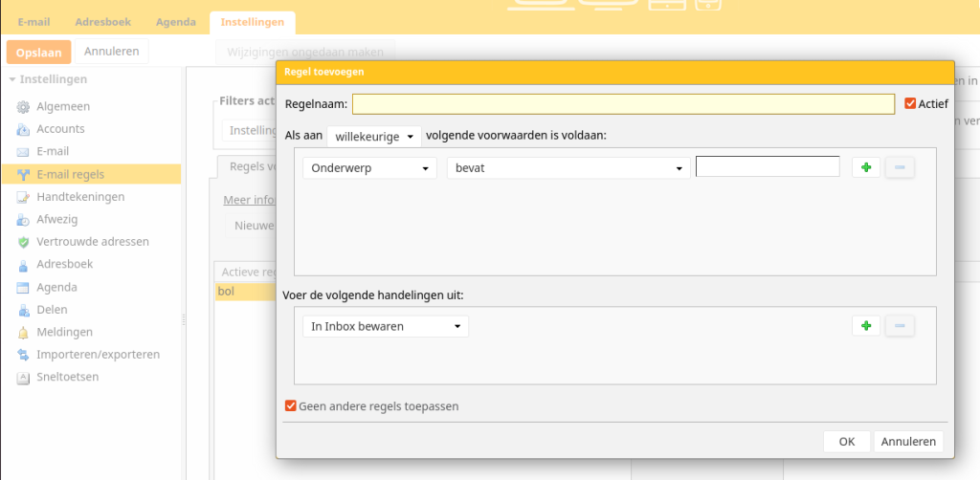The height and width of the screenshot is (480, 980).
Task: Add a condition with green plus
Action: pos(866,167)
